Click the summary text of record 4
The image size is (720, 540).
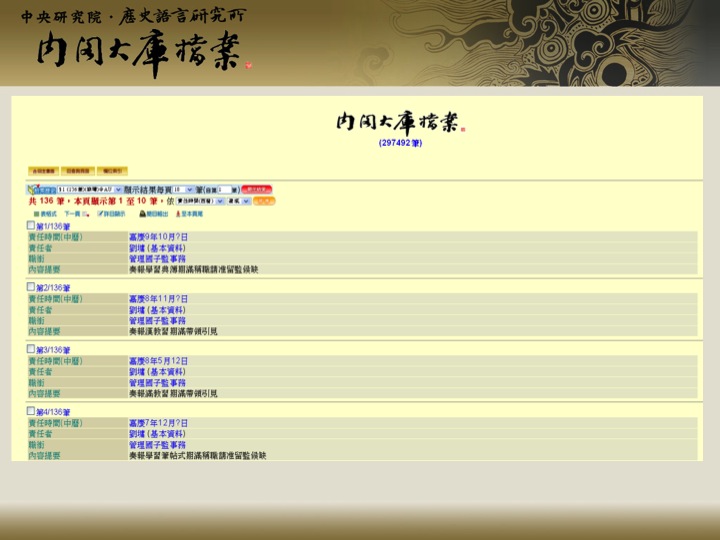point(197,456)
